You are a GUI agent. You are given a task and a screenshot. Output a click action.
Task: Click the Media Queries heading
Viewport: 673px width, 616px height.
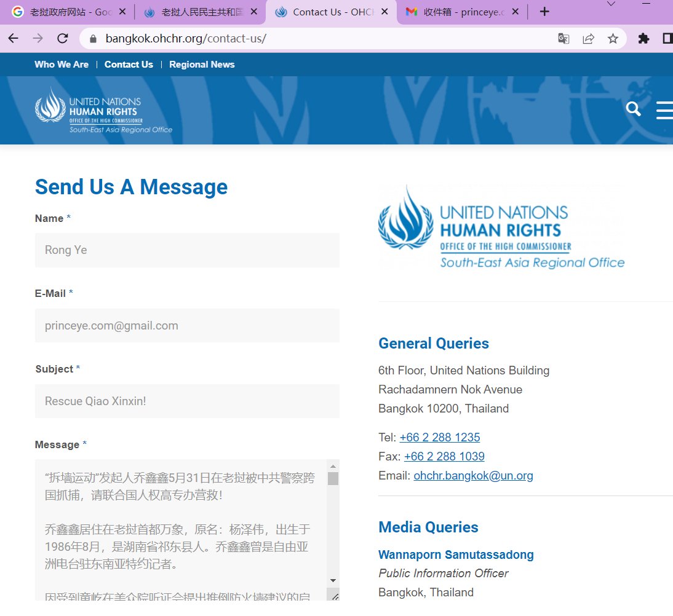click(428, 527)
